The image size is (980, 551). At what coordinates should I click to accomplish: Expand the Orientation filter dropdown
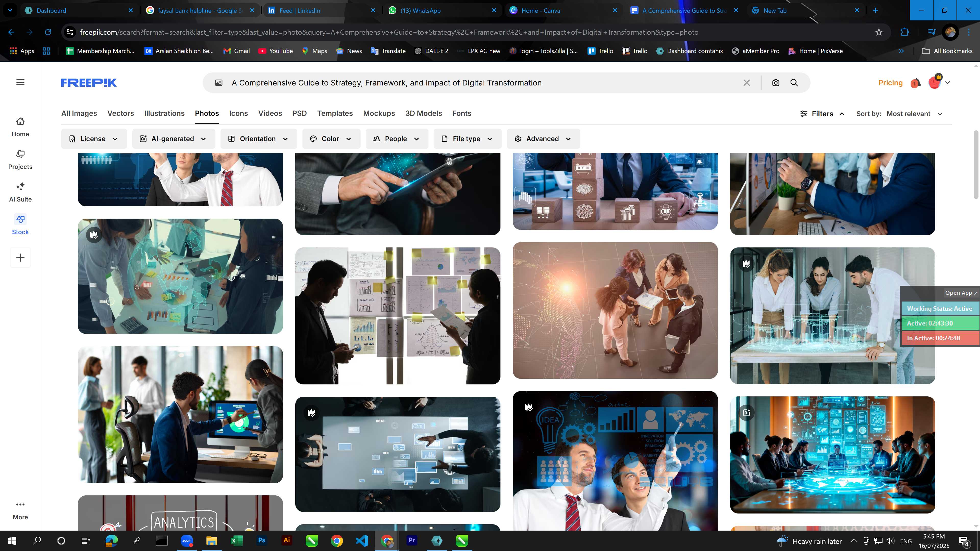(x=259, y=139)
